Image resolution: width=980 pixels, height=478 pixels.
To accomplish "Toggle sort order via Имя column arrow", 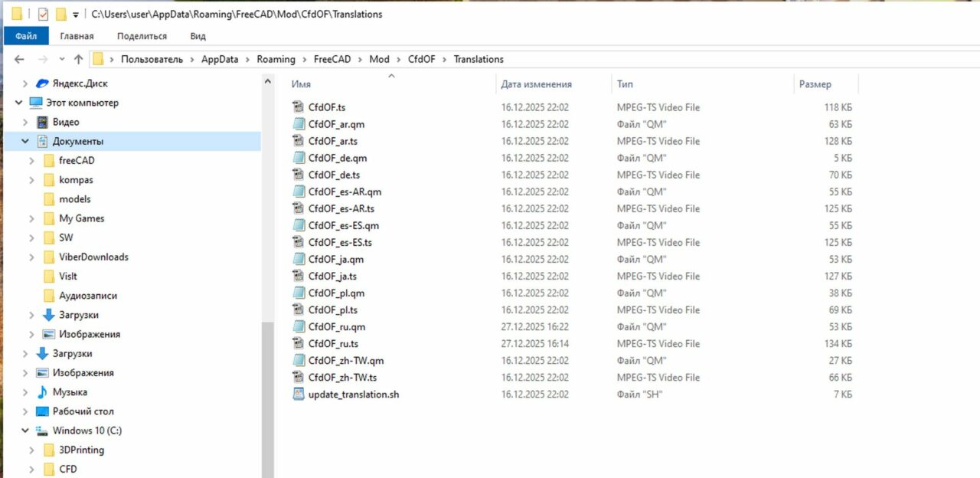I will [x=390, y=76].
